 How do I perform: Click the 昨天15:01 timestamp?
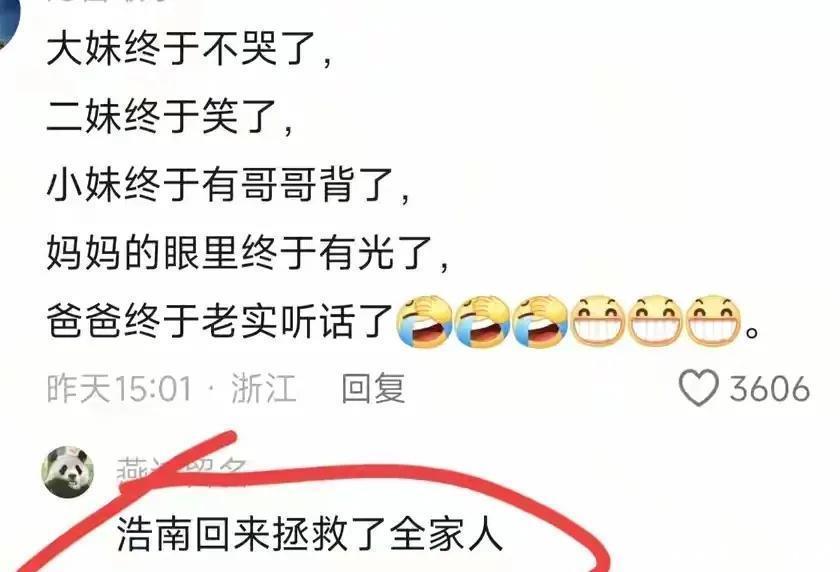(119, 388)
